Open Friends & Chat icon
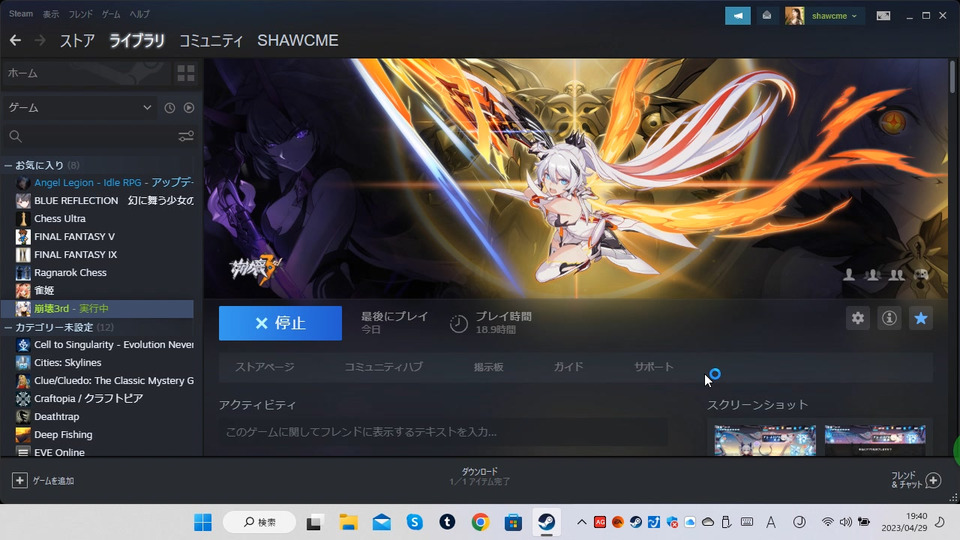The width and height of the screenshot is (960, 540). [933, 480]
